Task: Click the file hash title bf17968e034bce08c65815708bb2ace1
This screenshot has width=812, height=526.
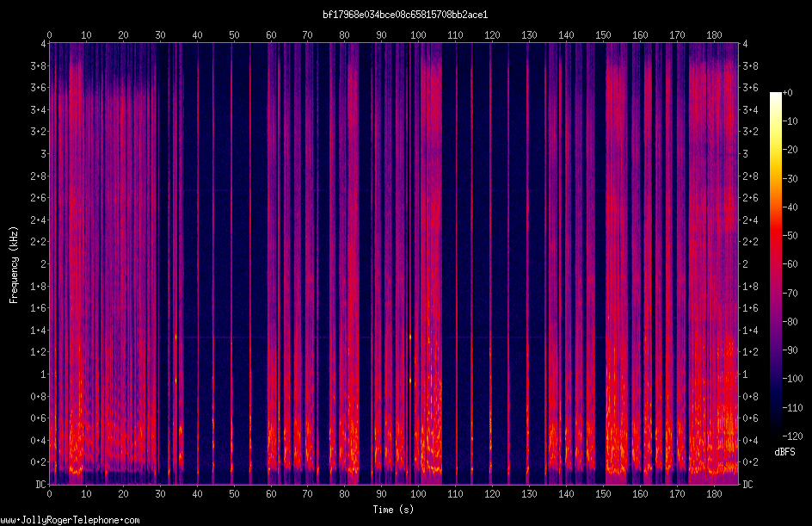Action: click(x=405, y=15)
